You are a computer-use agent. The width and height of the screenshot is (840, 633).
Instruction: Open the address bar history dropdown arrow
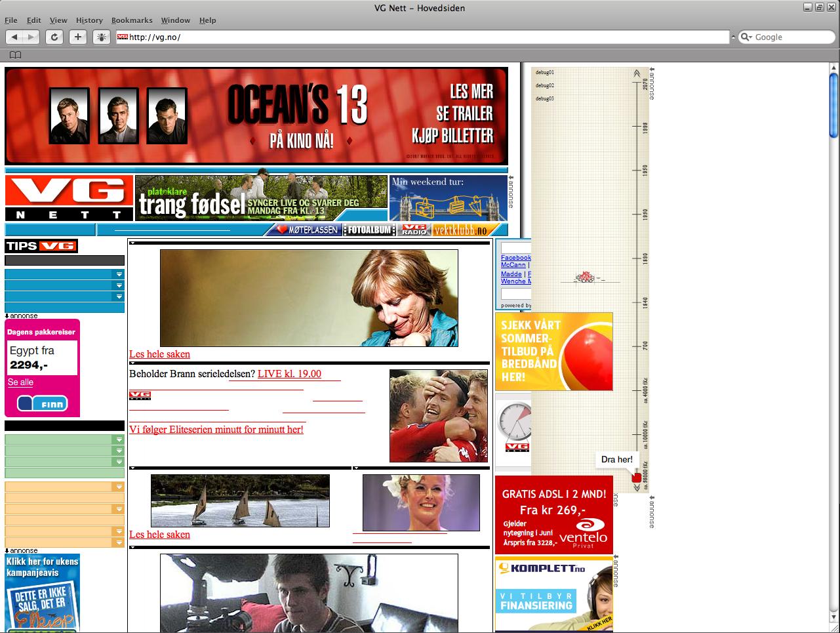coord(733,37)
